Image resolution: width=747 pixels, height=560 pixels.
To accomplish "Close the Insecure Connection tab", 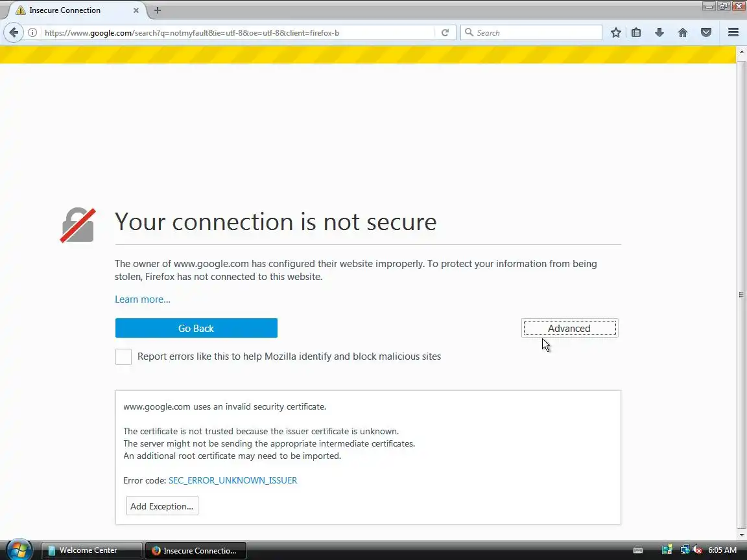I will (136, 10).
